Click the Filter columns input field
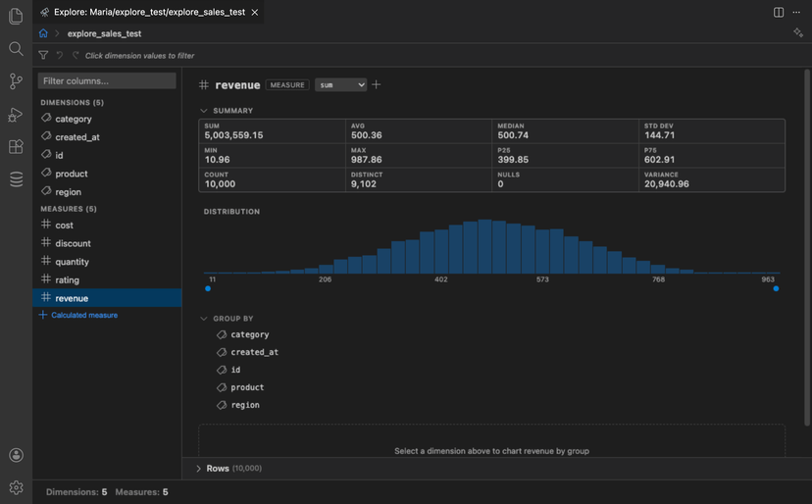This screenshot has width=812, height=504. tap(107, 80)
